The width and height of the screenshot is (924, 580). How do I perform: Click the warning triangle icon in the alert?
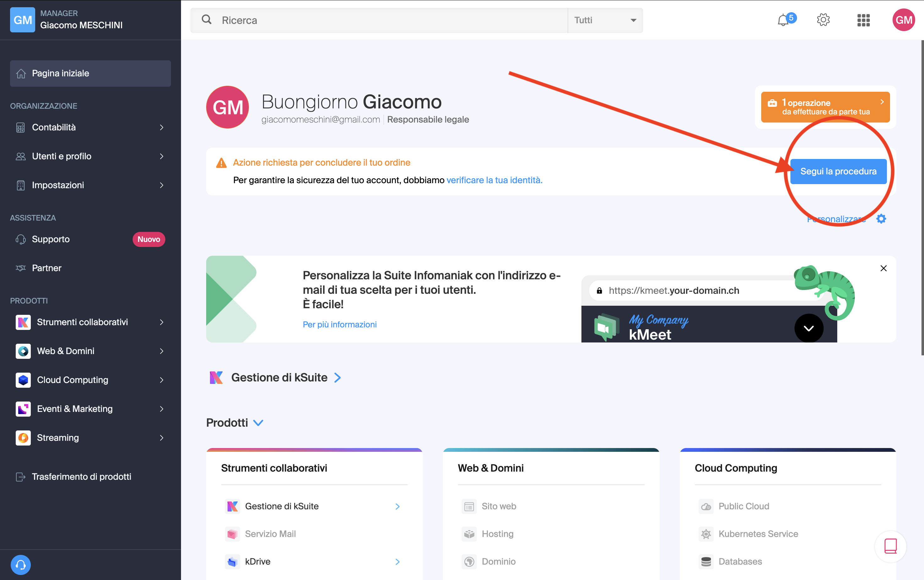coord(221,163)
